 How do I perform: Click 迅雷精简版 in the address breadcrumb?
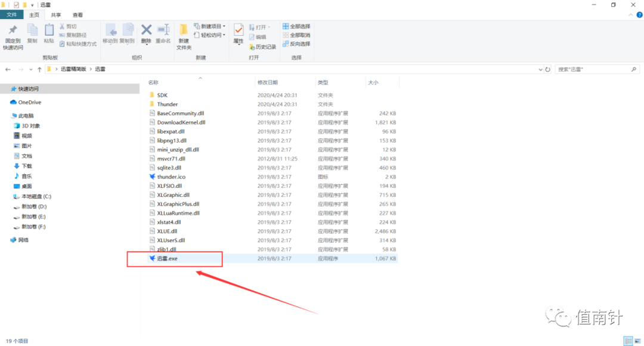tap(73, 69)
